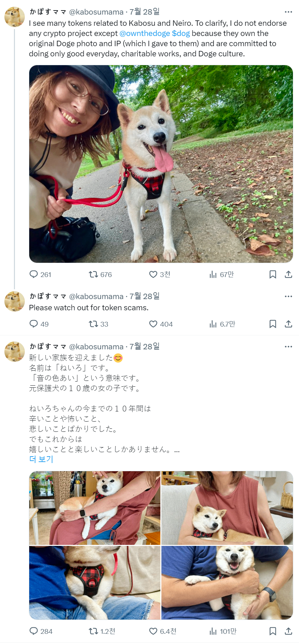Retweet the post with 676 retweets
This screenshot has width=299, height=644.
point(100,274)
